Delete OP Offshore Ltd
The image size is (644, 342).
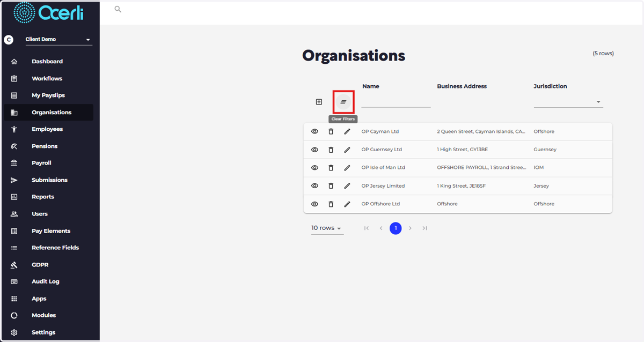tap(331, 204)
